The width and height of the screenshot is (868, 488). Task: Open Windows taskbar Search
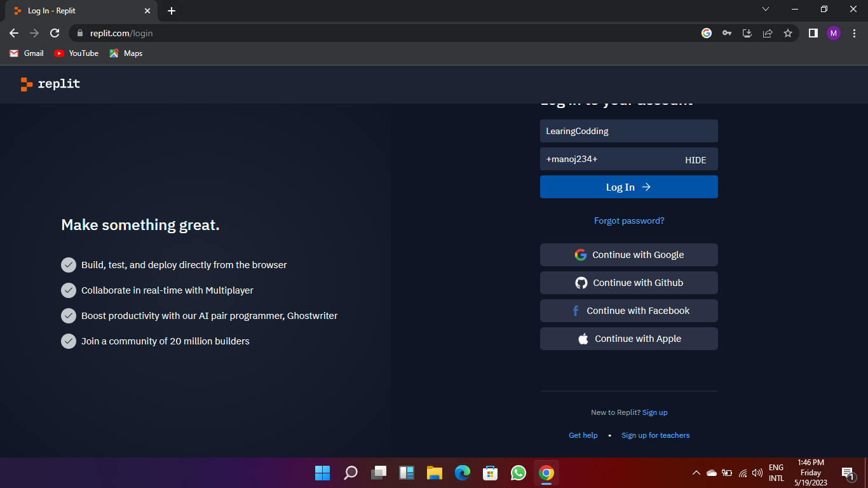[x=350, y=473]
